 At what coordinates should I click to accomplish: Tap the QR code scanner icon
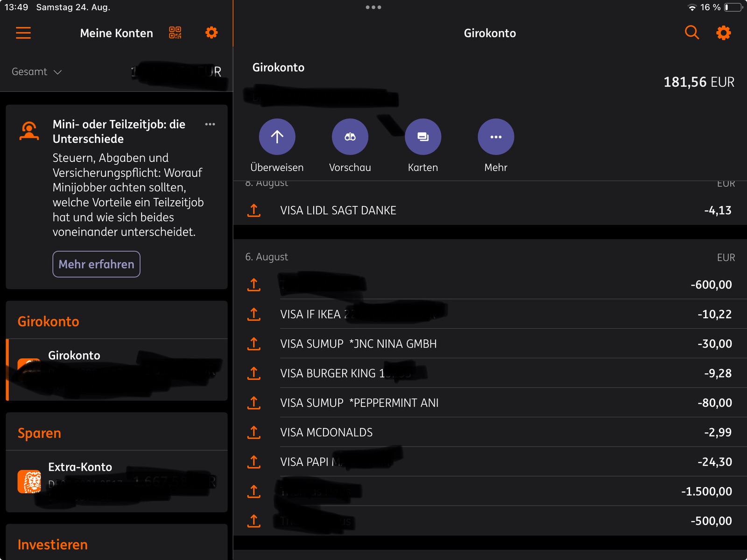(x=175, y=33)
